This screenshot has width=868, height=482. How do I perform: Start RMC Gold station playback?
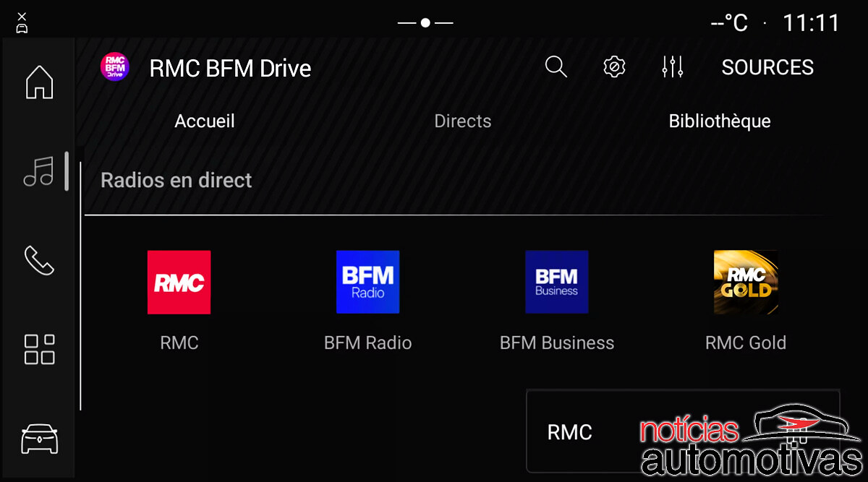pyautogui.click(x=745, y=282)
